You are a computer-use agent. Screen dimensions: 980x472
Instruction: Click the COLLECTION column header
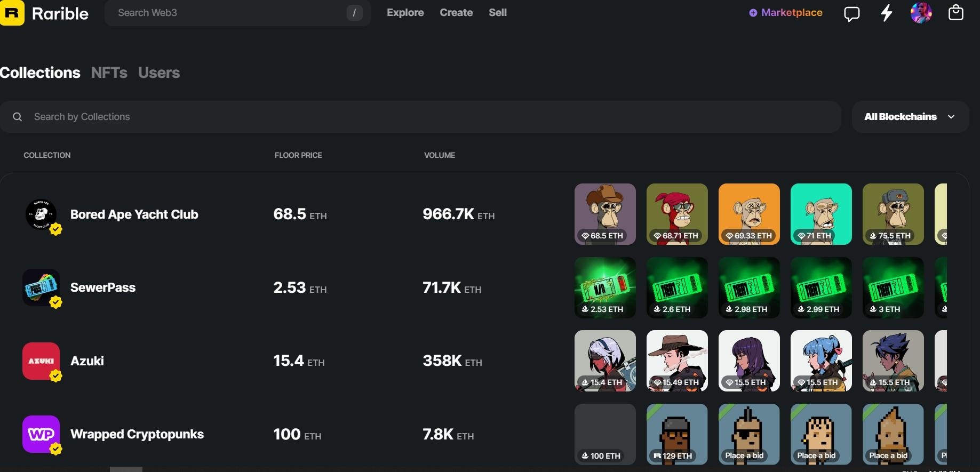[x=47, y=155]
